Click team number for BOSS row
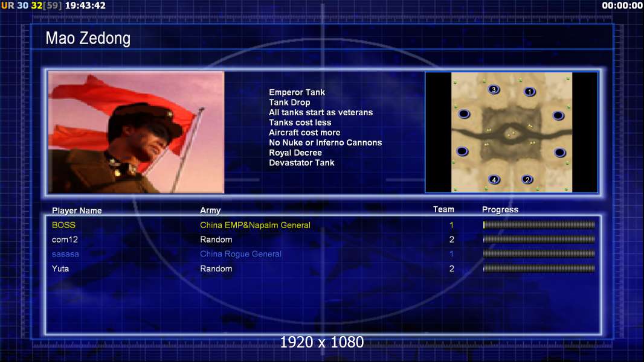The width and height of the screenshot is (644, 362). pos(451,225)
